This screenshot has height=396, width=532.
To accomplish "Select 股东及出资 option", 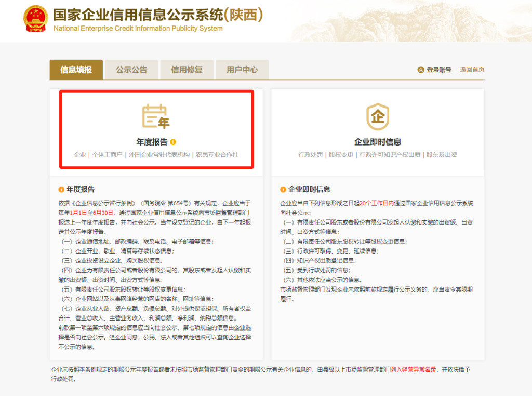I will (x=442, y=155).
